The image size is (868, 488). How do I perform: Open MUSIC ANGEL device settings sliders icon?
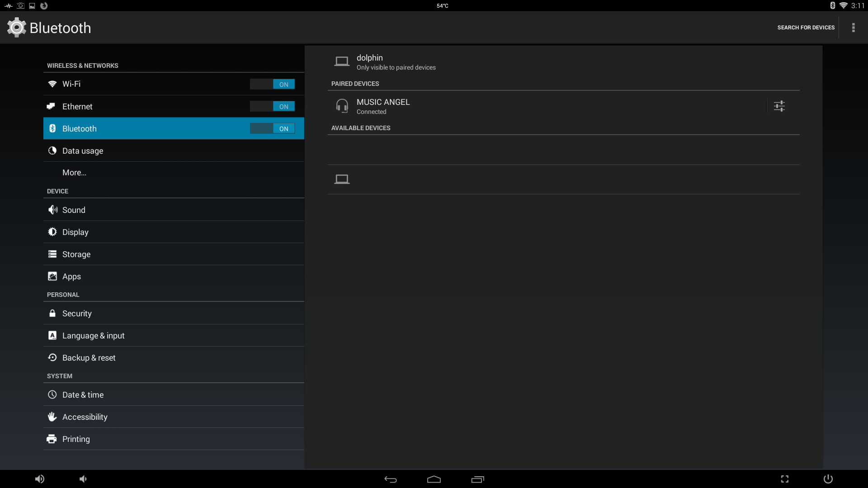click(779, 106)
